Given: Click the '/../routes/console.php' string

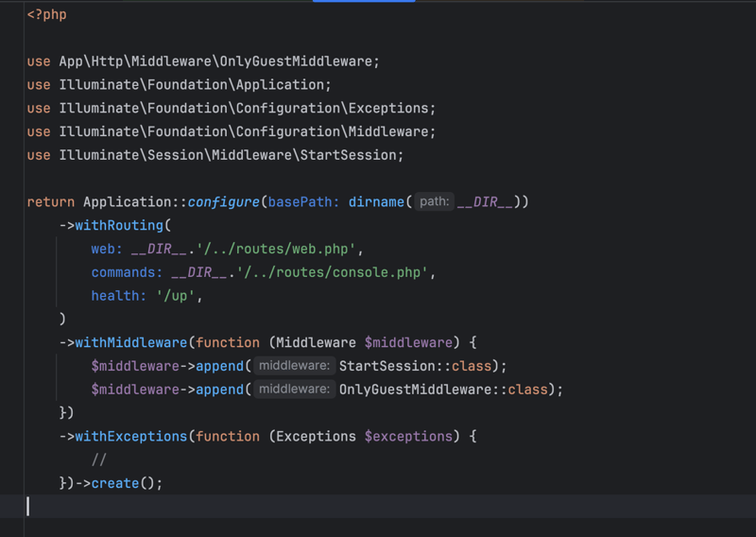Looking at the screenshot, I should (x=332, y=272).
